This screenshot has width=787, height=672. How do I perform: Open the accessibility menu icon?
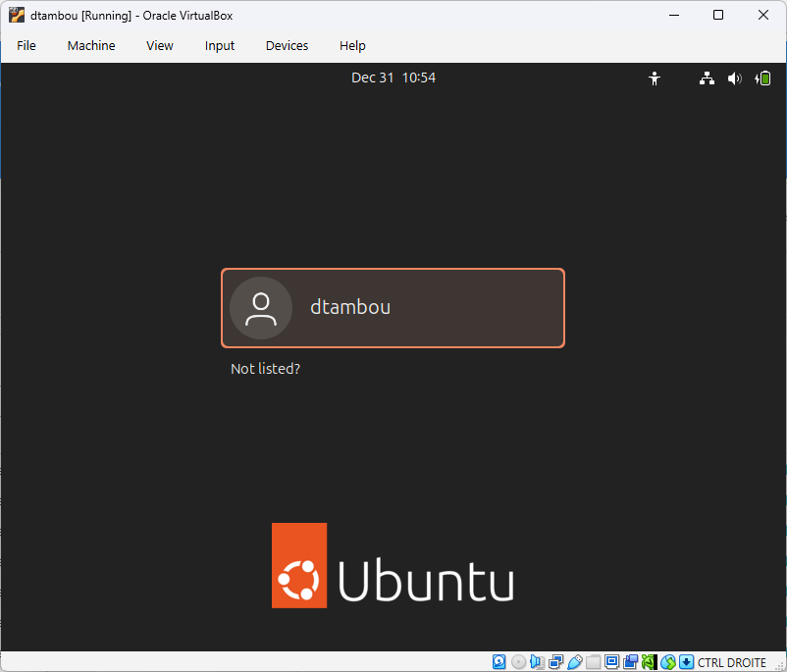(x=654, y=78)
